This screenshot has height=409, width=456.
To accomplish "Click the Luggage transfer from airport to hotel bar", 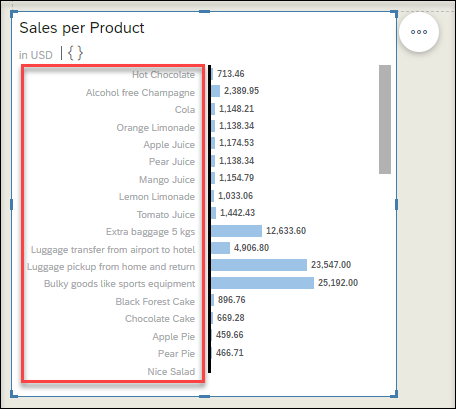I will (x=220, y=248).
